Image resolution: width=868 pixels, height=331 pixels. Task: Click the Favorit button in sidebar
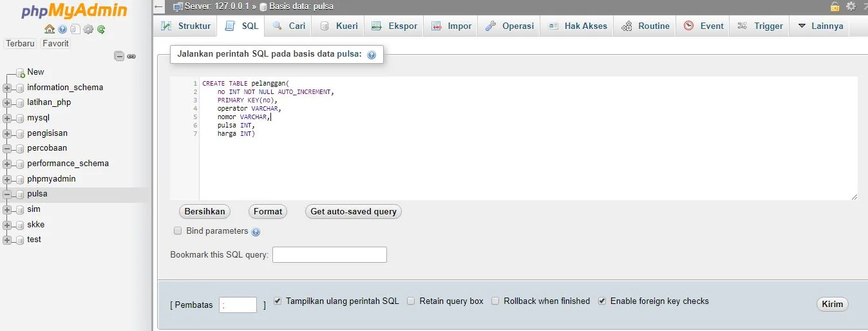[x=55, y=43]
